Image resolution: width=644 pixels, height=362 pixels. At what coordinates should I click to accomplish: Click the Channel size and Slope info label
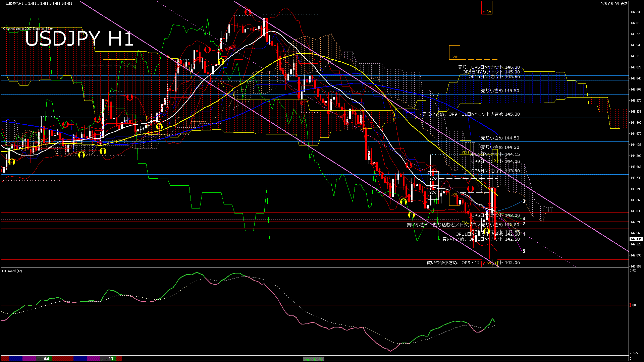(29, 29)
